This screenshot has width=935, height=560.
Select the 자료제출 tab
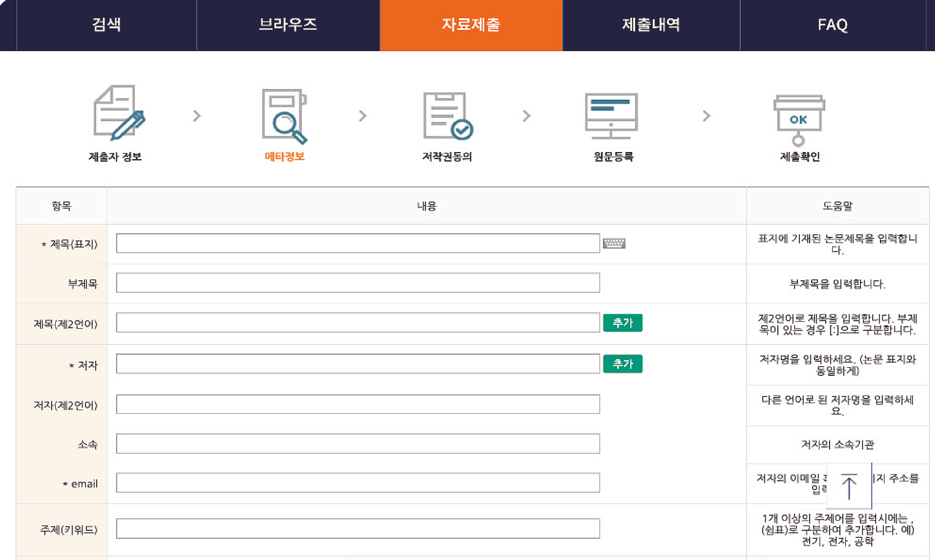pos(471,25)
